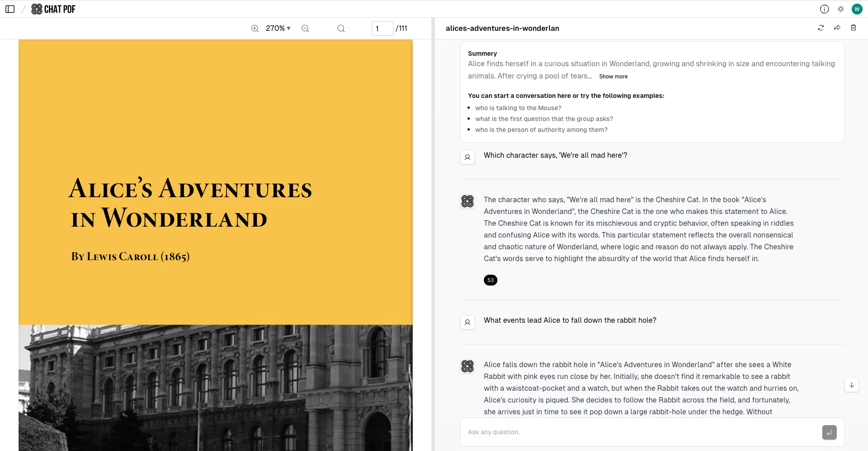Send question using the enter arrow button
Image resolution: width=868 pixels, height=451 pixels.
coord(829,432)
